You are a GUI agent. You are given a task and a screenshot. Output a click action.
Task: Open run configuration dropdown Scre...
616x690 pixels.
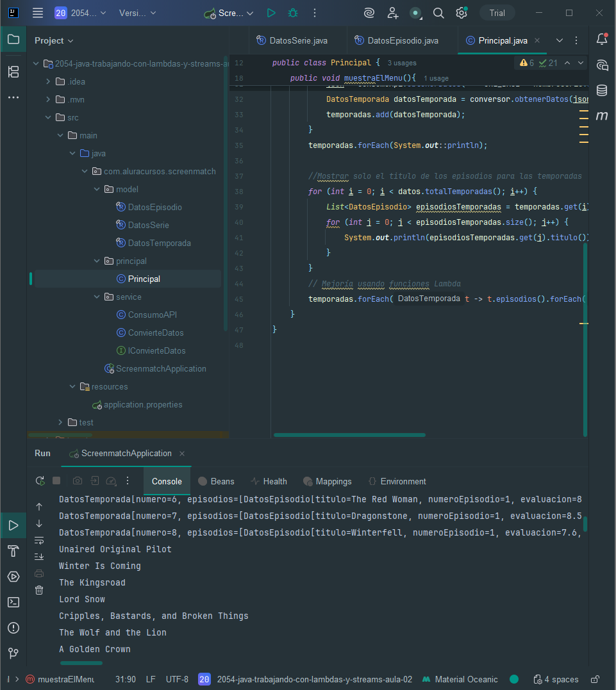click(x=229, y=13)
